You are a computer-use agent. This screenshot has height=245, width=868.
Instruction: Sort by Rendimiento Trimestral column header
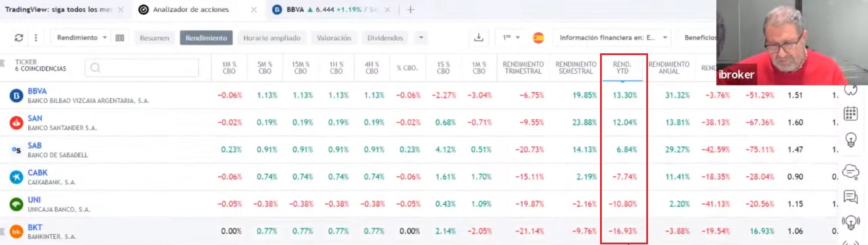[x=523, y=68]
